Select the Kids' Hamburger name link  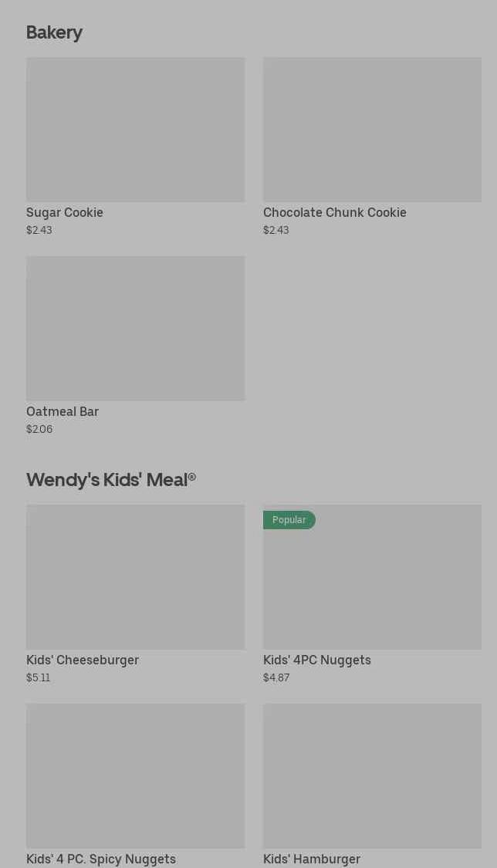click(312, 859)
